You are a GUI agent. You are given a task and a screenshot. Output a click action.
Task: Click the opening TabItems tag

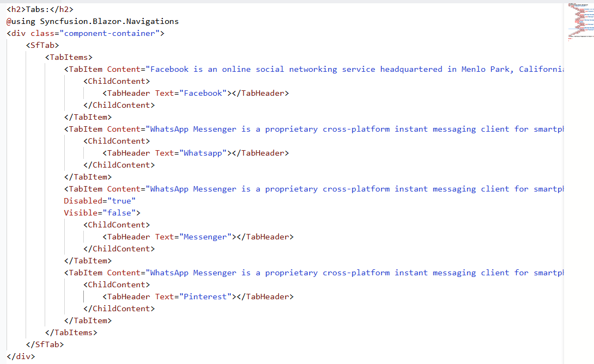click(69, 57)
